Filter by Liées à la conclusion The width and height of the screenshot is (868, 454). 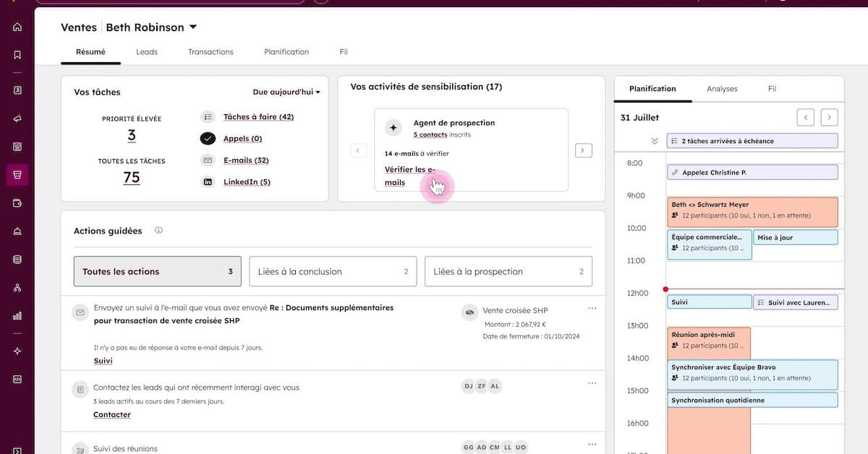tap(333, 272)
